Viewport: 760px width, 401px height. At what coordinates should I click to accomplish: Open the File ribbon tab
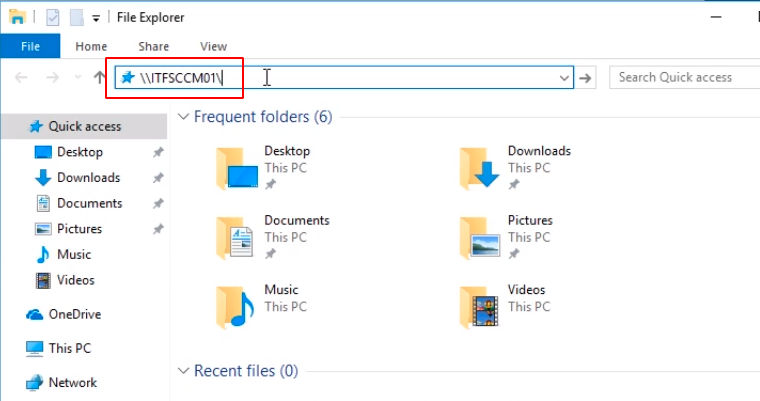[x=30, y=46]
